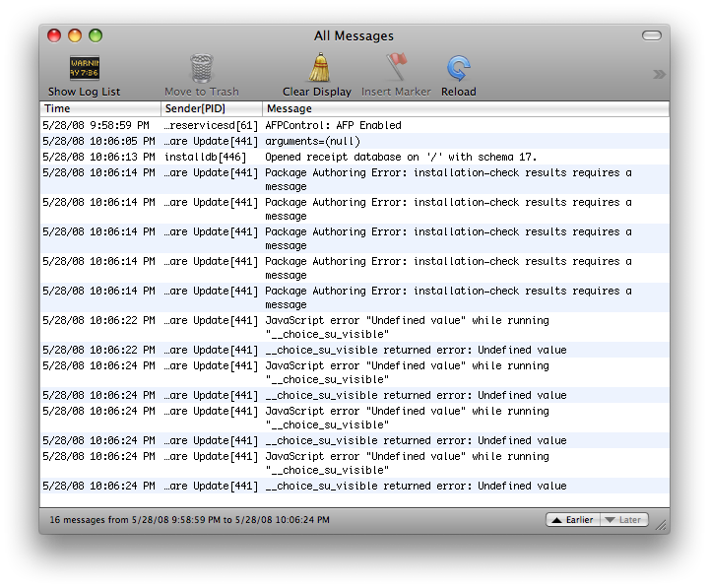Click the Reload arrow icon

(x=459, y=69)
